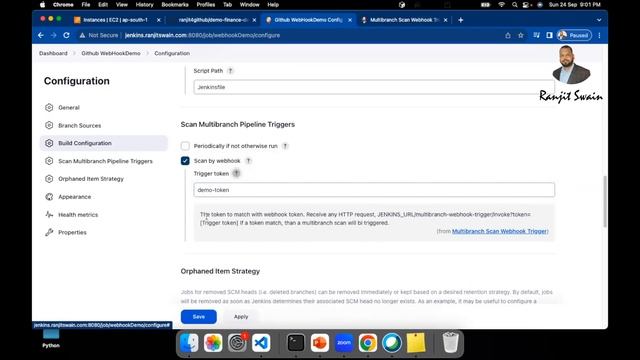Image resolution: width=640 pixels, height=360 pixels.
Task: Click the page vertical scrollbar
Action: 604,201
